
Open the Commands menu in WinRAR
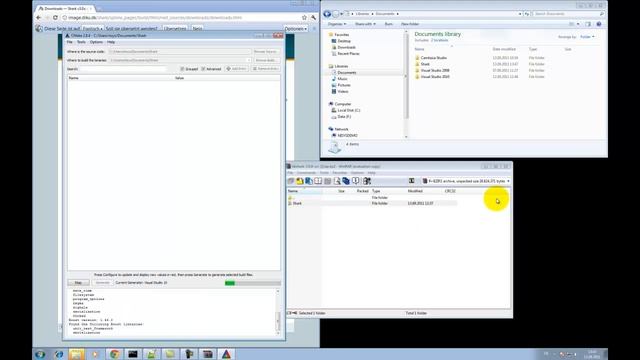point(306,173)
